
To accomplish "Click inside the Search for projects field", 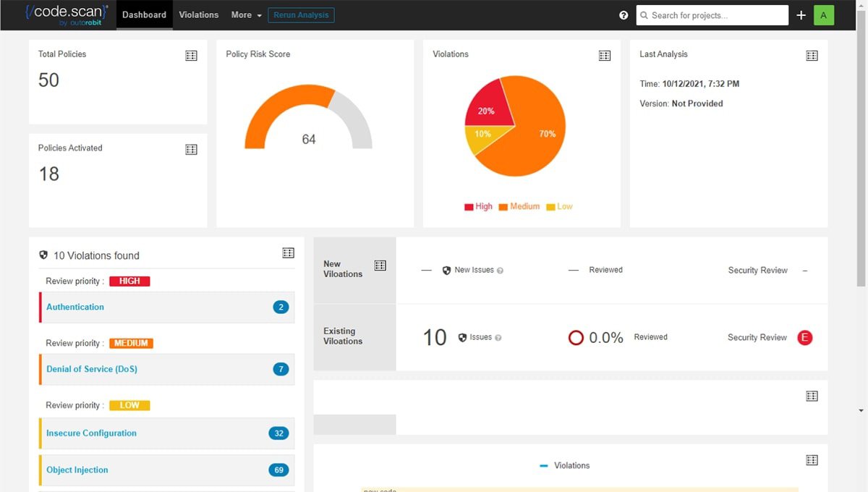I will pos(712,14).
